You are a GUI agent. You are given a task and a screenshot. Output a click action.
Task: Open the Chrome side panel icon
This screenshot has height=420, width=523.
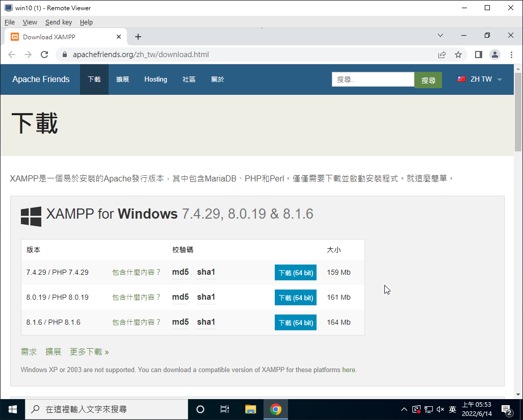(479, 55)
